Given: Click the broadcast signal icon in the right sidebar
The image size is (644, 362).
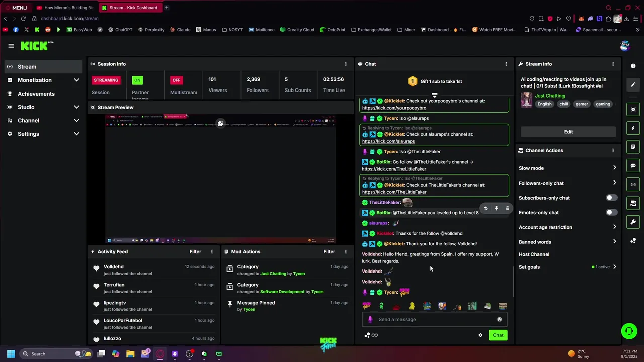Looking at the screenshot, I should (633, 185).
